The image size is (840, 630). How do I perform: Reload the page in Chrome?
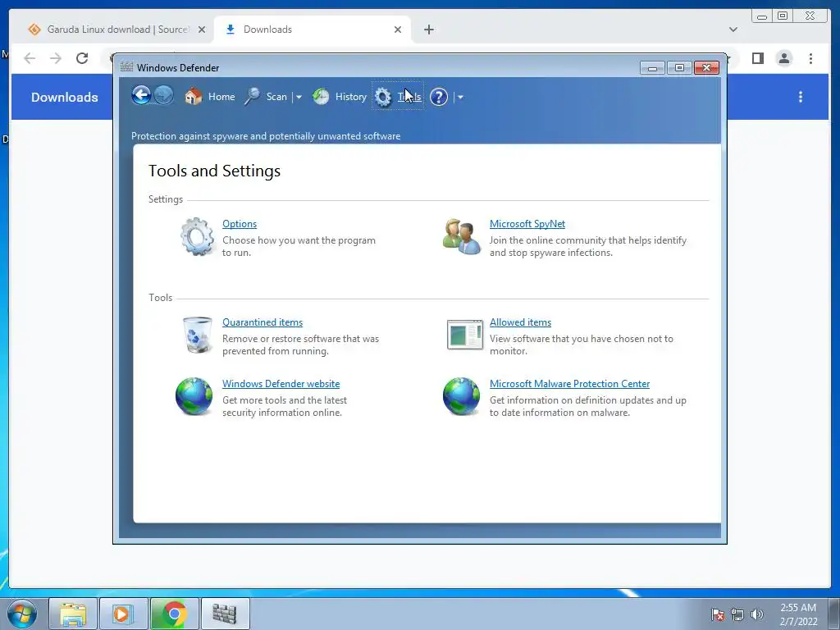pos(82,58)
